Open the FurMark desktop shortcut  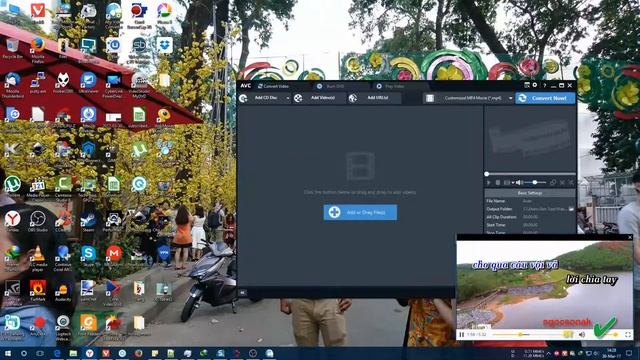pyautogui.click(x=38, y=291)
